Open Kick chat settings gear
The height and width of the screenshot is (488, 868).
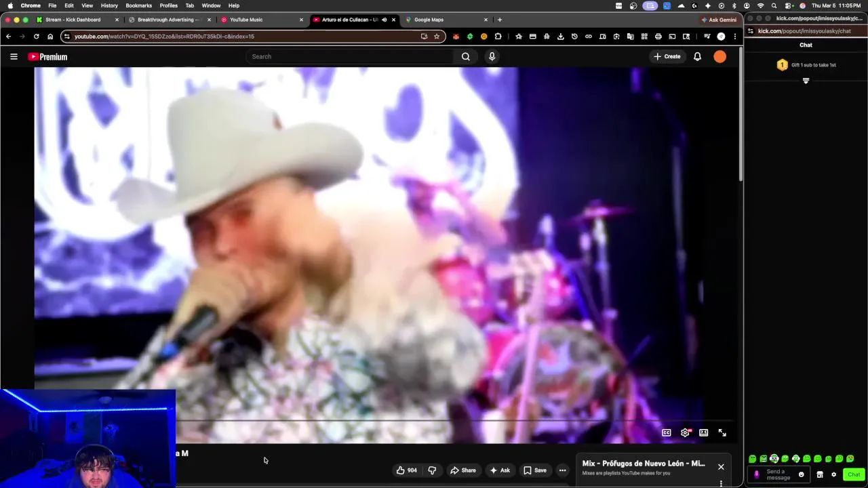click(x=834, y=474)
